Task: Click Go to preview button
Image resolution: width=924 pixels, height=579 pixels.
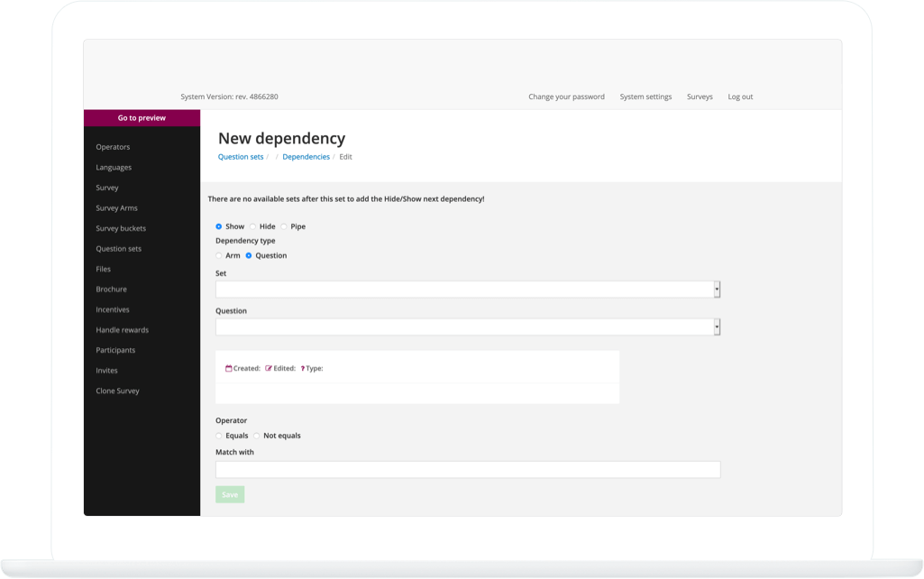Action: coord(142,118)
